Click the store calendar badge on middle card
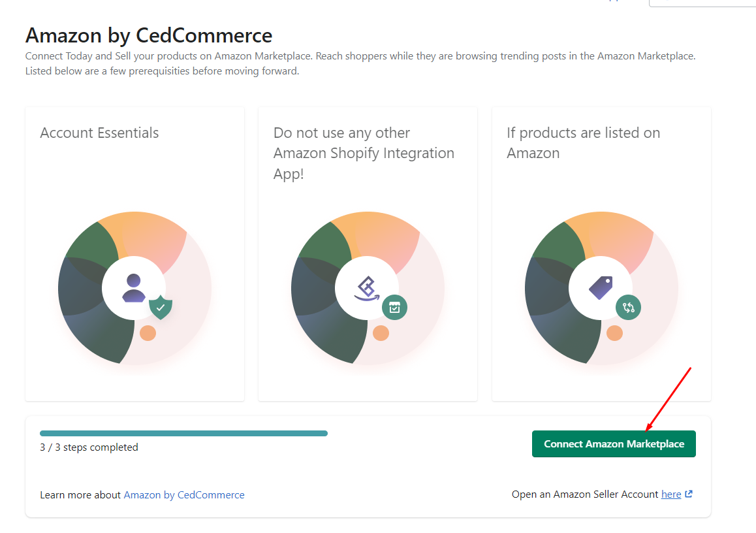Viewport: 756px width, 533px height. [x=394, y=307]
